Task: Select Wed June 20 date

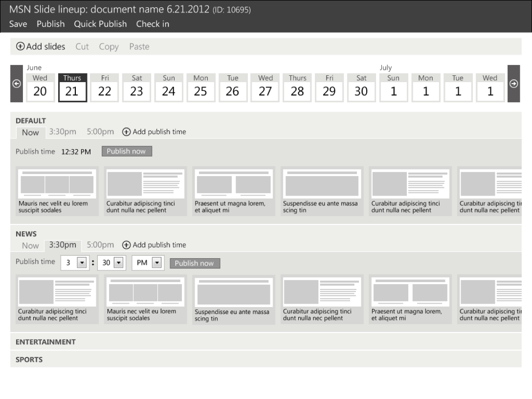Action: [40, 88]
